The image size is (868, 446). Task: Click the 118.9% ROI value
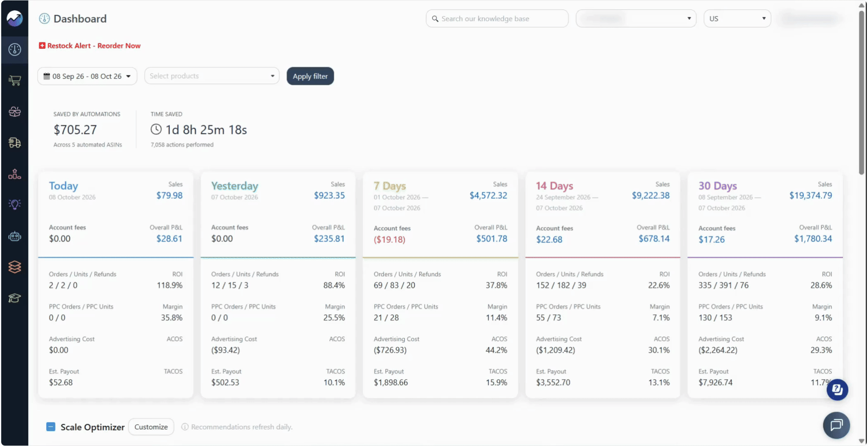(169, 285)
